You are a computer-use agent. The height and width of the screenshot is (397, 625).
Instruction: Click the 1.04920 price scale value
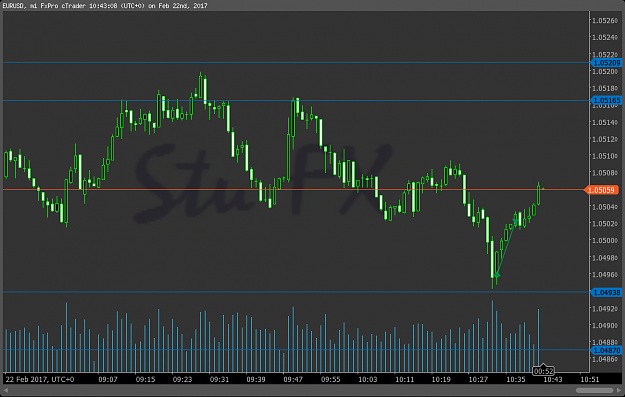(605, 309)
